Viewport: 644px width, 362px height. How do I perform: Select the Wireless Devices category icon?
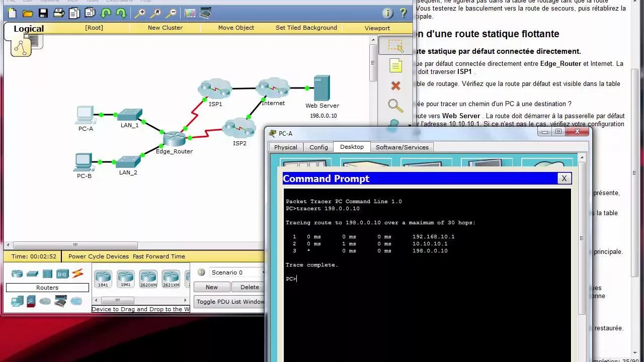click(62, 274)
